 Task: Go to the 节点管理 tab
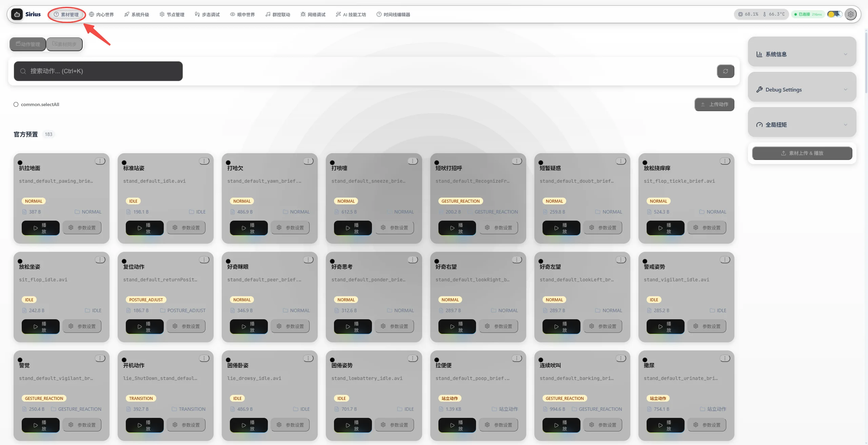click(x=172, y=15)
